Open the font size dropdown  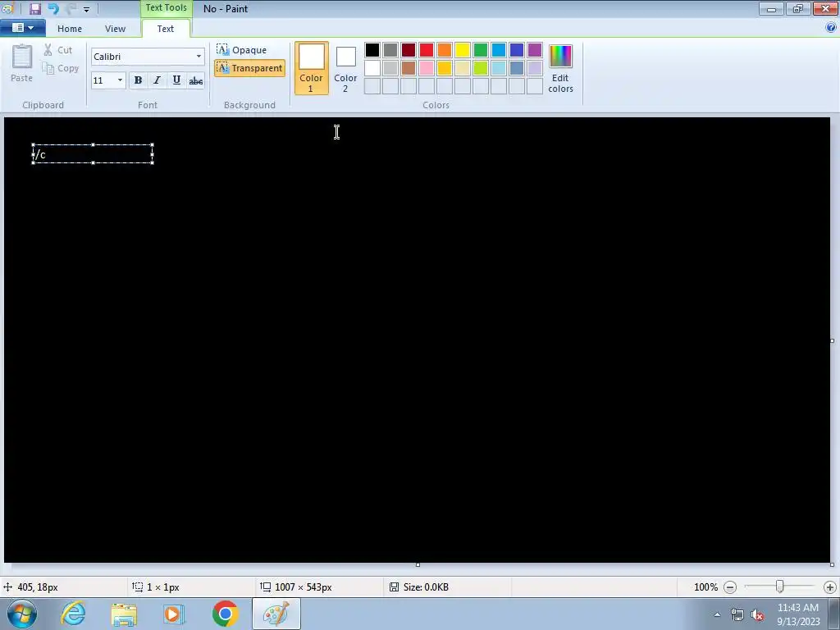120,80
